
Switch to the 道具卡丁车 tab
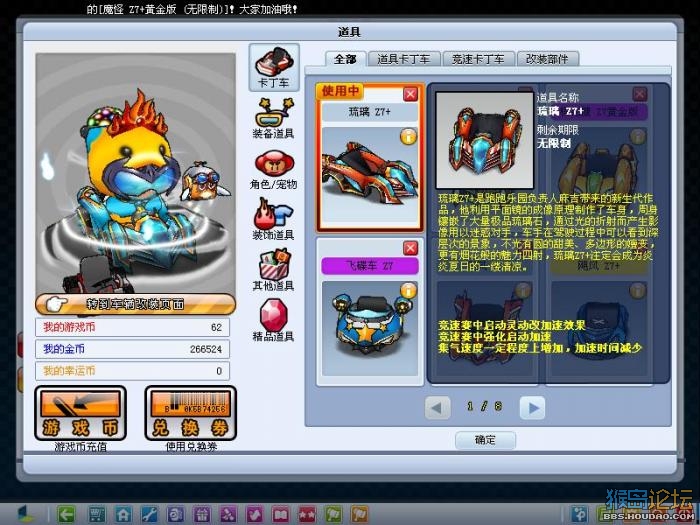(x=404, y=59)
